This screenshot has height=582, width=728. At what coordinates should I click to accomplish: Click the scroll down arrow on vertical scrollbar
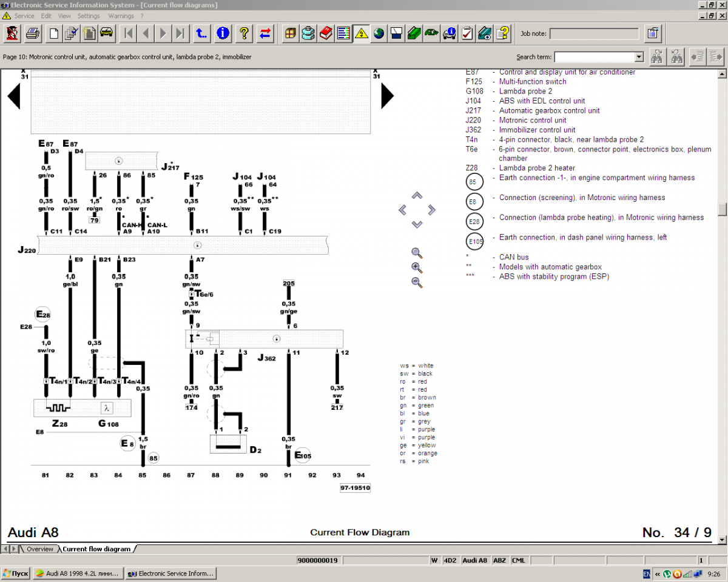[x=722, y=539]
